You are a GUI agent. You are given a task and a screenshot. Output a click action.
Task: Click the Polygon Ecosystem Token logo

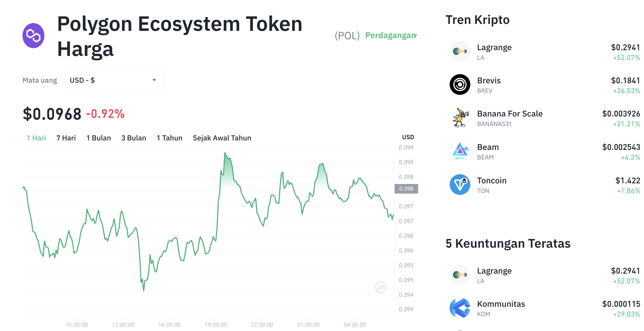(x=33, y=35)
